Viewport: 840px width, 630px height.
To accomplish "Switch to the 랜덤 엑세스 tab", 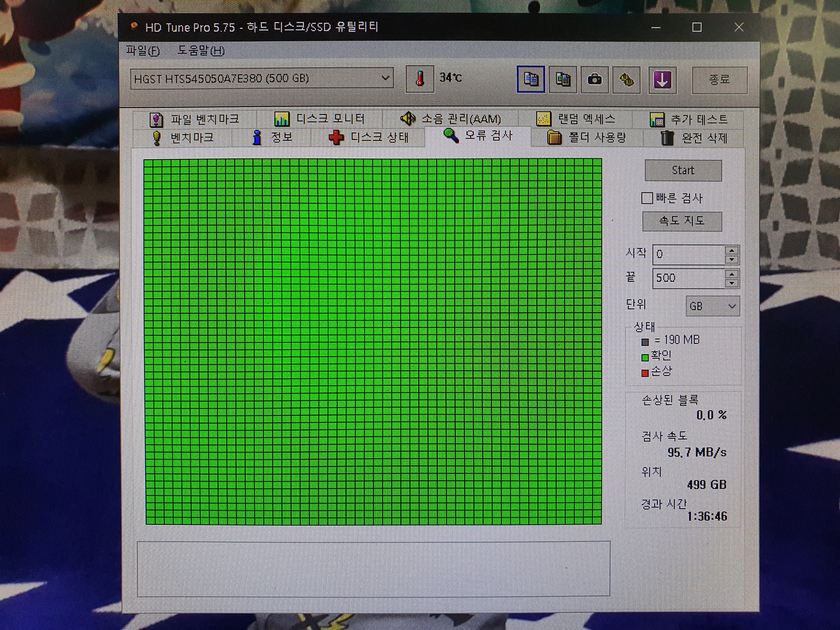I will tap(576, 119).
